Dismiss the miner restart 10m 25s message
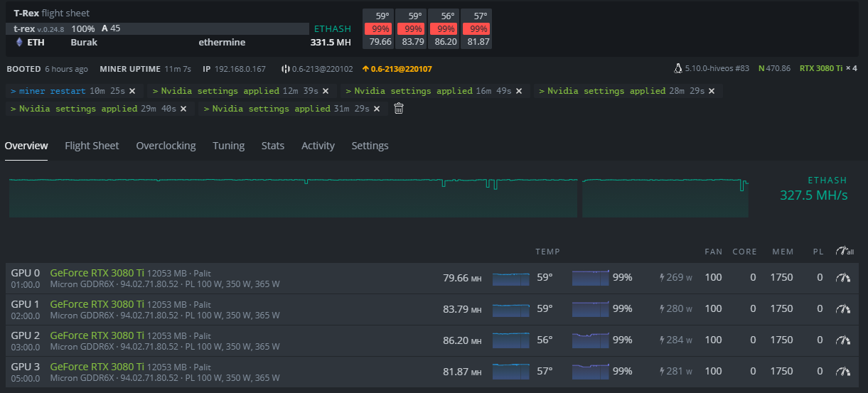The image size is (868, 393). point(132,91)
